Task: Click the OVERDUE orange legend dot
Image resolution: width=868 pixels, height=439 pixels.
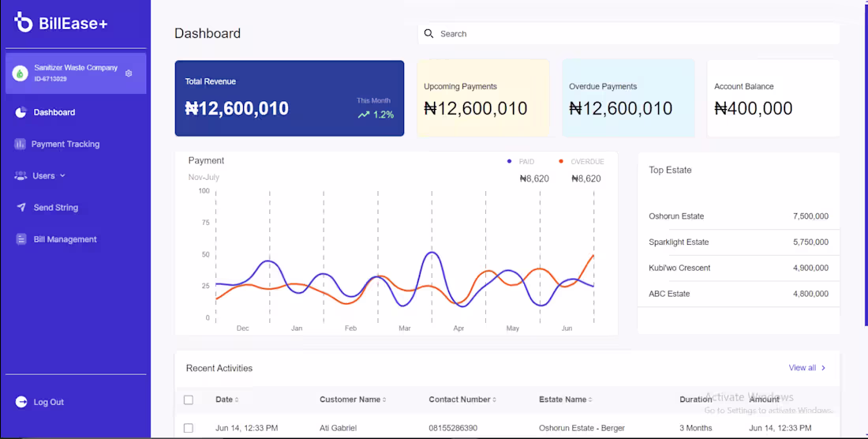Action: click(x=561, y=162)
